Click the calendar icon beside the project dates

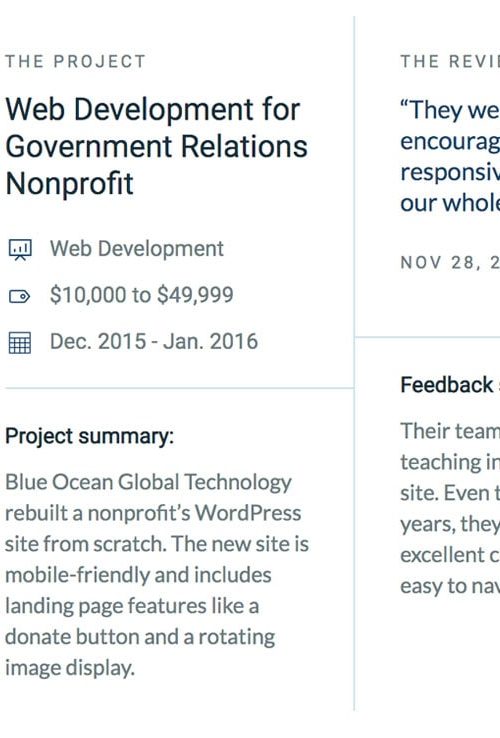click(x=20, y=342)
